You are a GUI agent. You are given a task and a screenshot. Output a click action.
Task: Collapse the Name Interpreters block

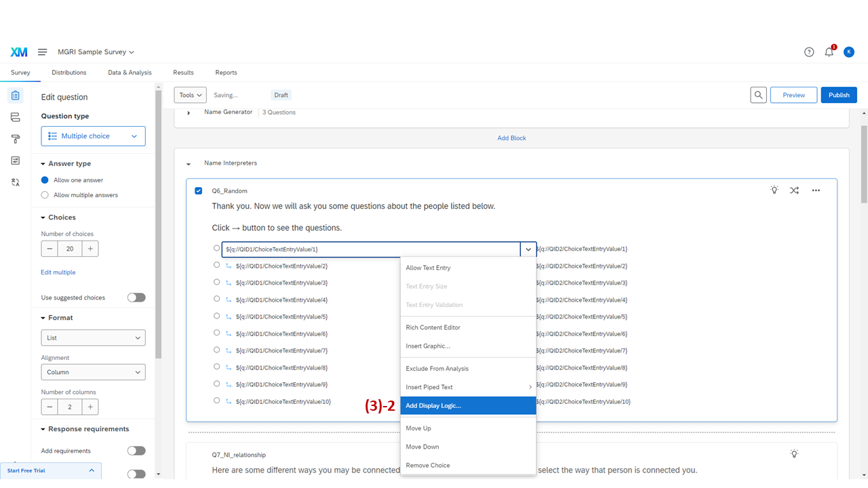(x=189, y=163)
